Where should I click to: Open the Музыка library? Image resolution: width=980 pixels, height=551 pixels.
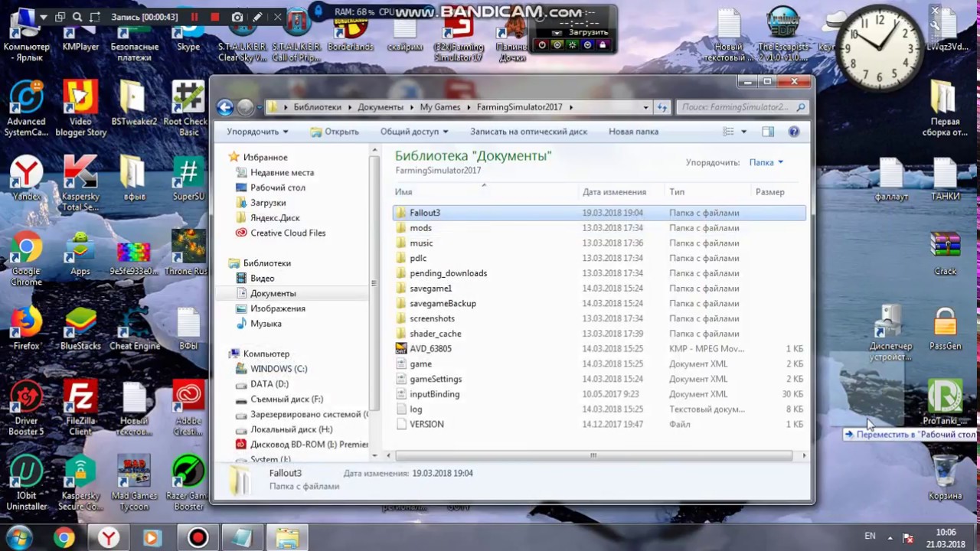tap(266, 324)
